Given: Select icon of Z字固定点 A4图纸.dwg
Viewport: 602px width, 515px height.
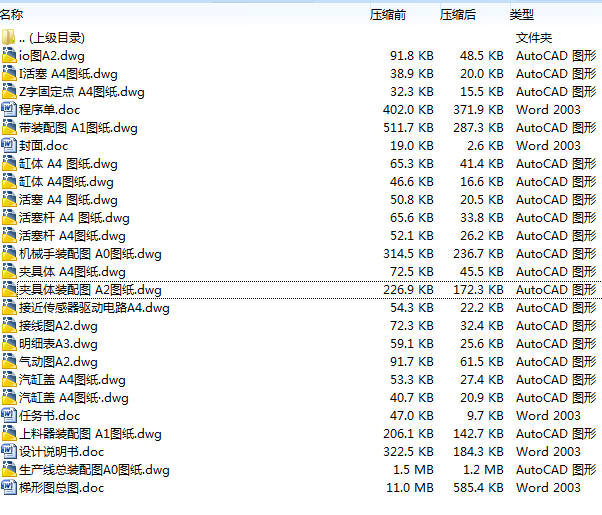Looking at the screenshot, I should 9,91.
